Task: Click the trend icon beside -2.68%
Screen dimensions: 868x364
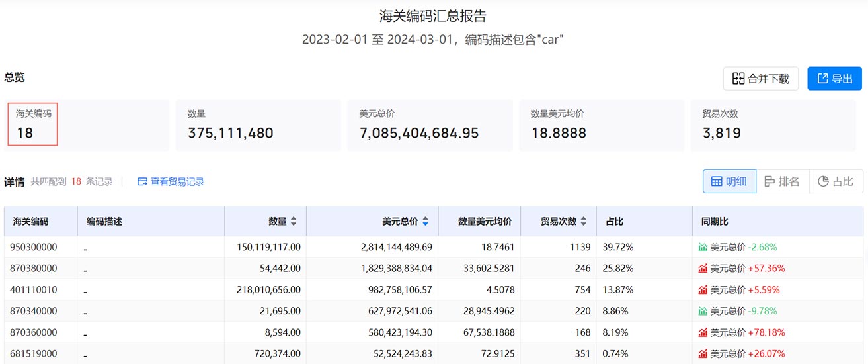Action: click(x=703, y=247)
